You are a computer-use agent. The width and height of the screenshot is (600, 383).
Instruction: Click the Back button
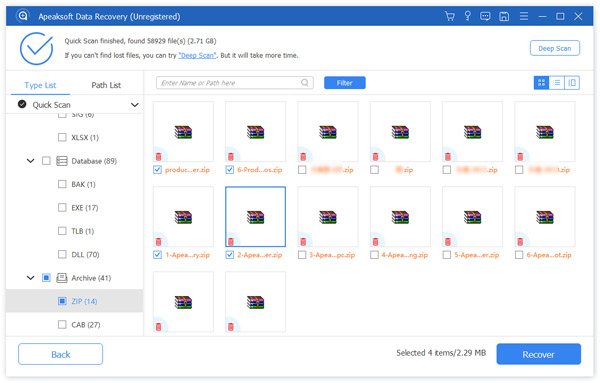(x=60, y=354)
